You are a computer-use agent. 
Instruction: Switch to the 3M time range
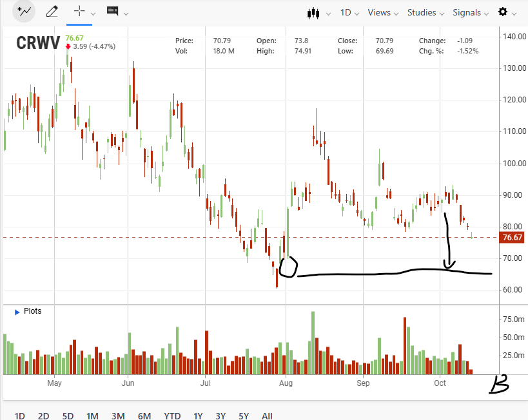(118, 416)
